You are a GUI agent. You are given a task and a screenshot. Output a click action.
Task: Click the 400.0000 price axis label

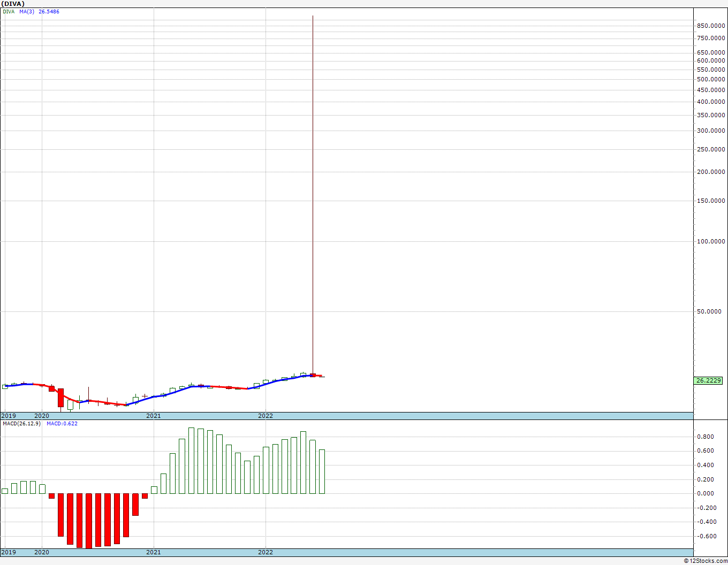pos(711,102)
